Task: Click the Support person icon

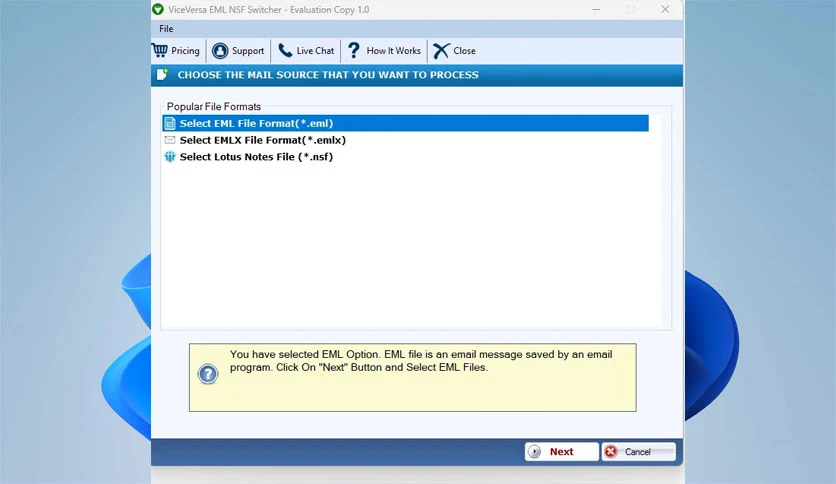Action: click(220, 51)
